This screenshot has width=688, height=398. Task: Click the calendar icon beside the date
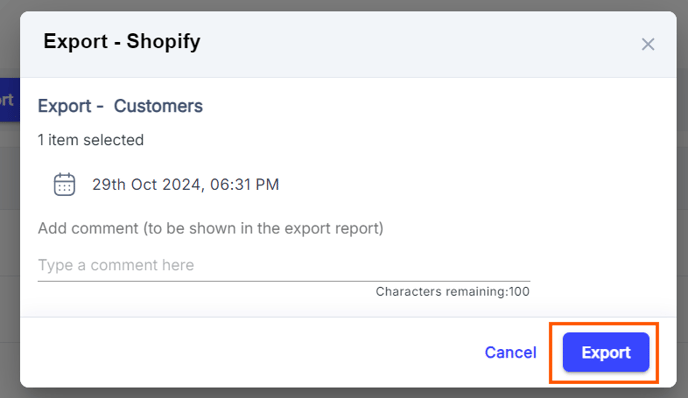pos(64,184)
